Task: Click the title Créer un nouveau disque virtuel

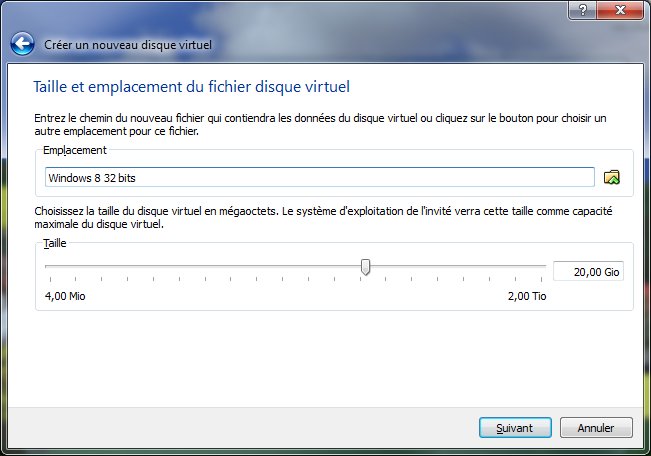Action: click(128, 44)
